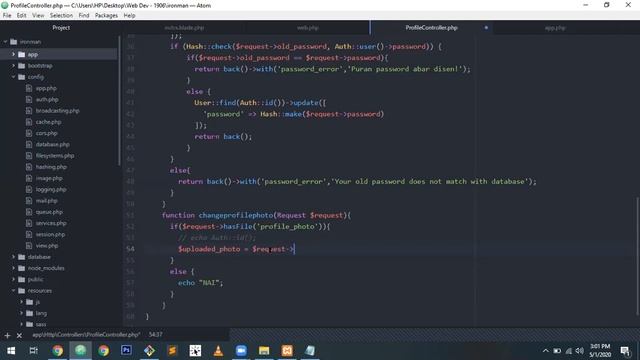Click the $uploaded_photo variable in code

click(x=209, y=249)
